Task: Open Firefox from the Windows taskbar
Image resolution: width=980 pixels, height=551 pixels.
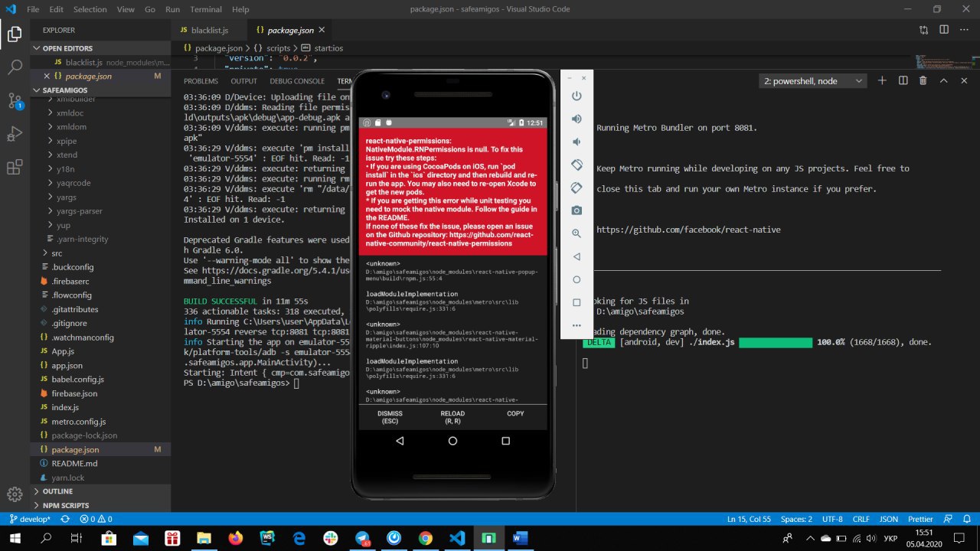Action: (235, 538)
